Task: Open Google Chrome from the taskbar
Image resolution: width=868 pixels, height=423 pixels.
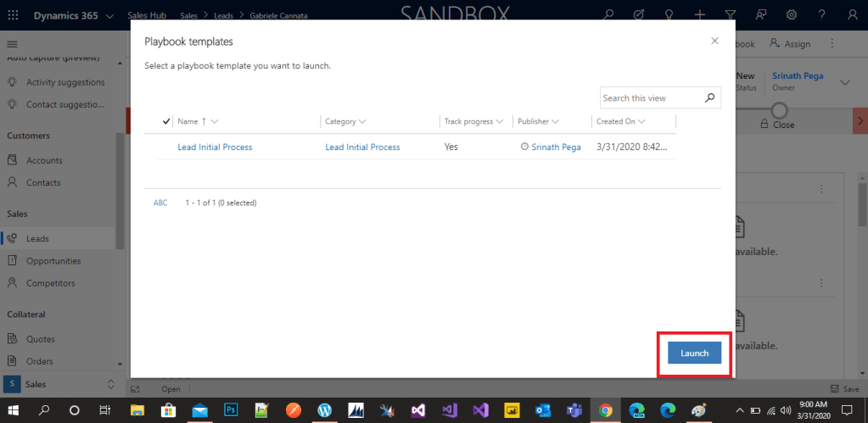Action: [x=606, y=410]
